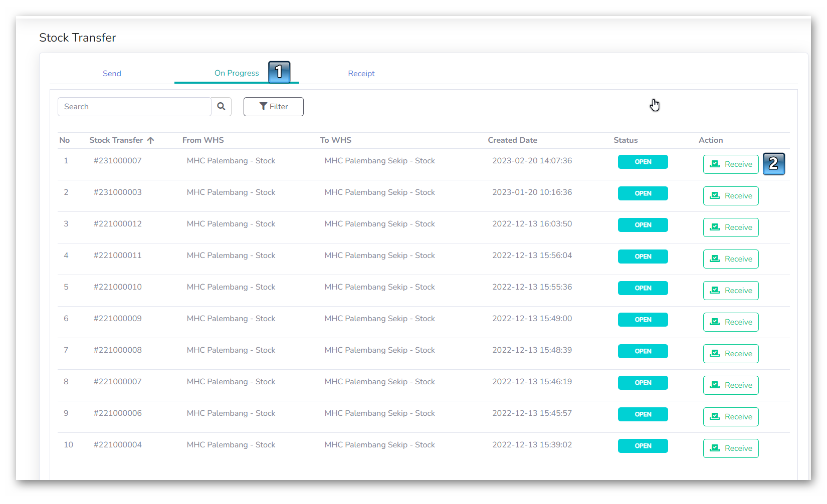Click the Created Date column header
This screenshot has height=504, width=827.
512,140
